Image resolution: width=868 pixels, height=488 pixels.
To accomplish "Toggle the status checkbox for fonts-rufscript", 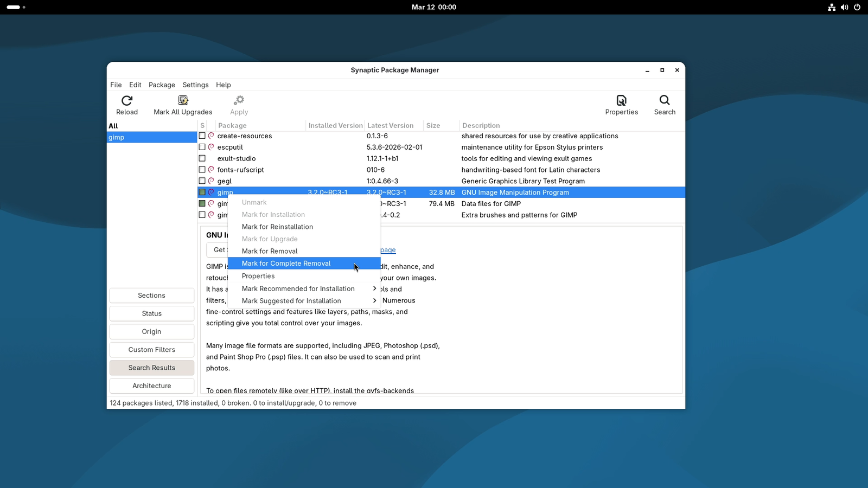I will tap(202, 170).
